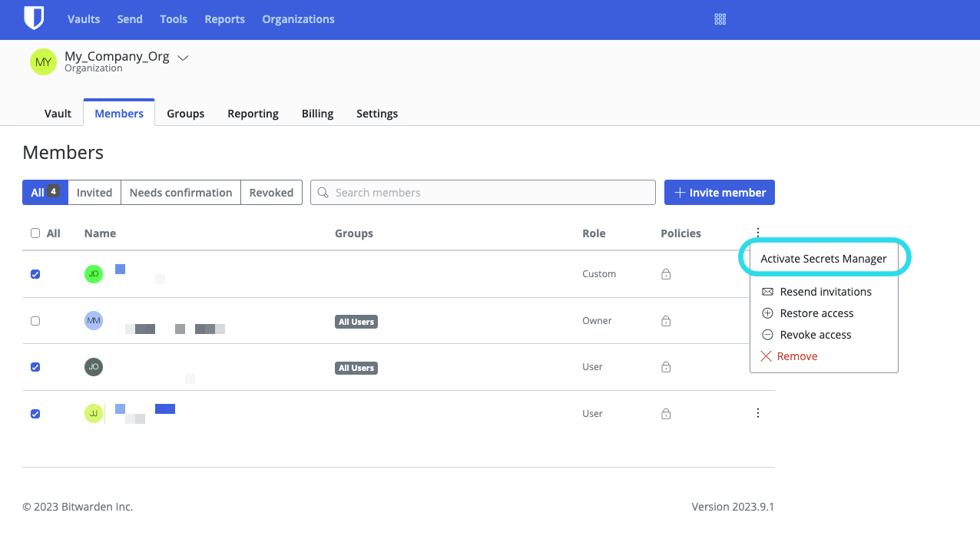Expand the My_Company_Org dropdown chevron
The height and width of the screenshot is (549, 980).
coord(182,57)
